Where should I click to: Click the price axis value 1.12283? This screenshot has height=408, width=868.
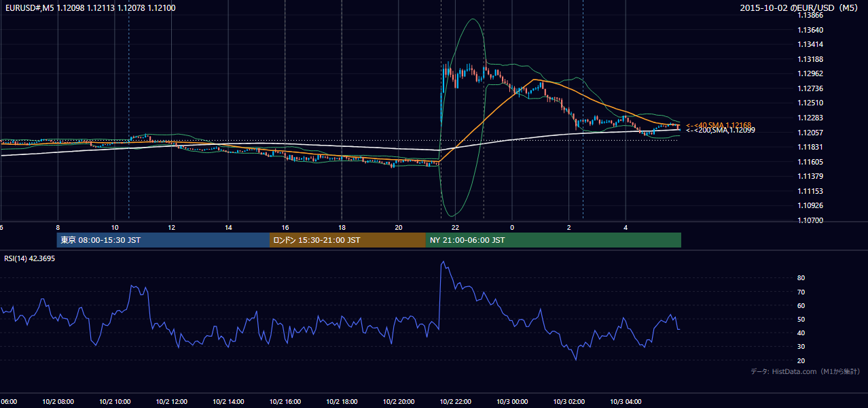coord(810,118)
